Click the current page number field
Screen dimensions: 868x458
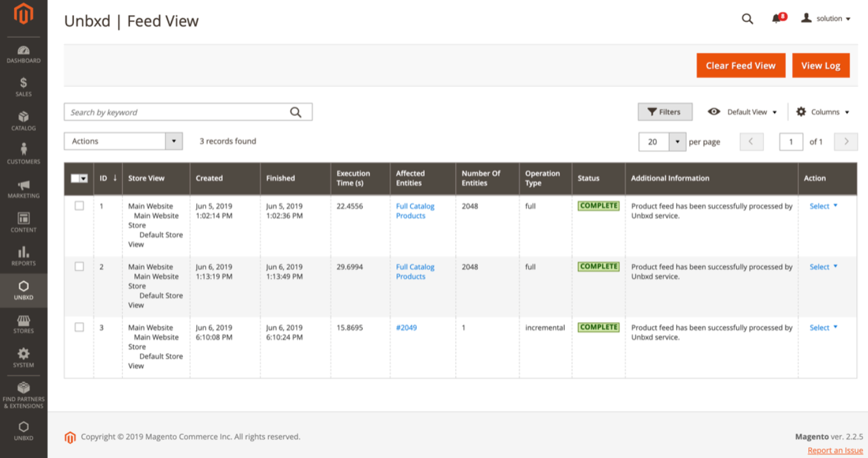[791, 142]
